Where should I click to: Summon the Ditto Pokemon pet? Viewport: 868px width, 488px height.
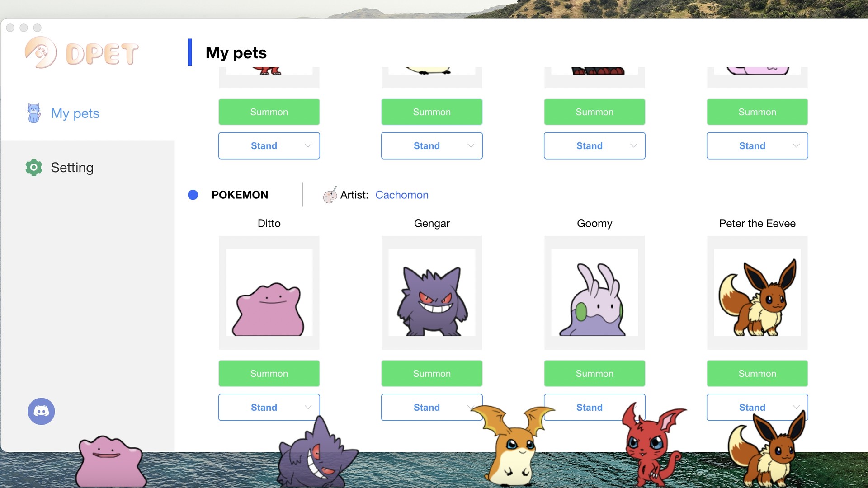pos(269,374)
